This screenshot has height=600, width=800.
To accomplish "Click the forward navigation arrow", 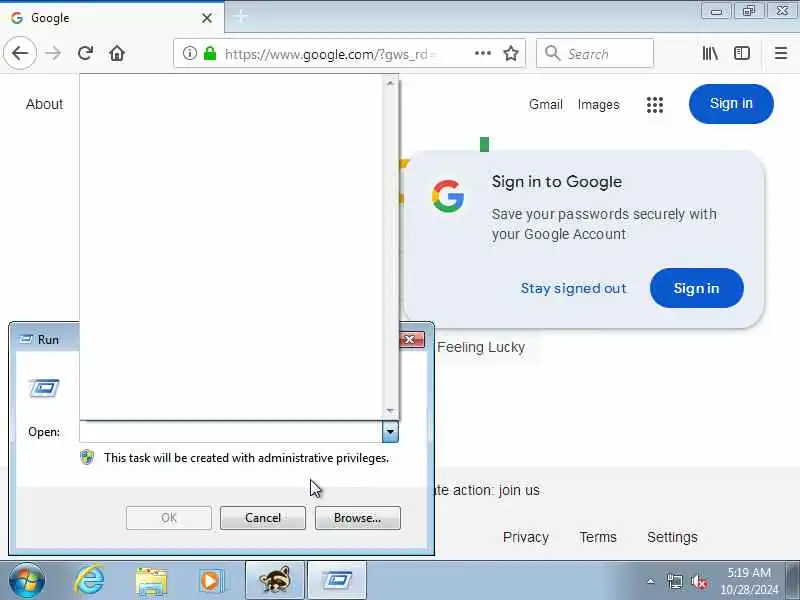I will click(53, 53).
